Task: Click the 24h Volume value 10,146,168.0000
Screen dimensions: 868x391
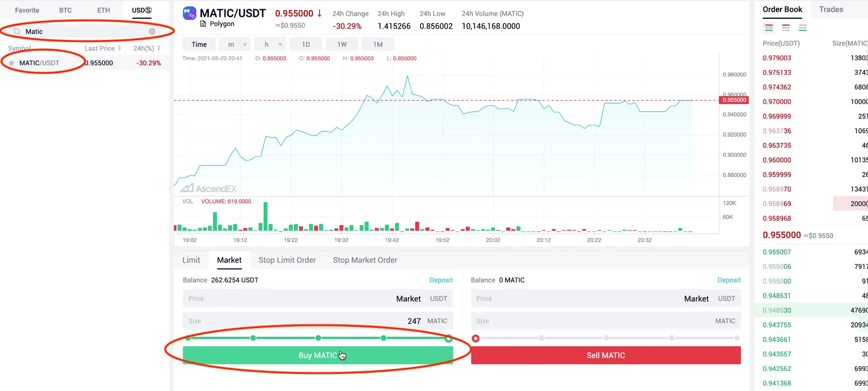Action: coord(491,26)
